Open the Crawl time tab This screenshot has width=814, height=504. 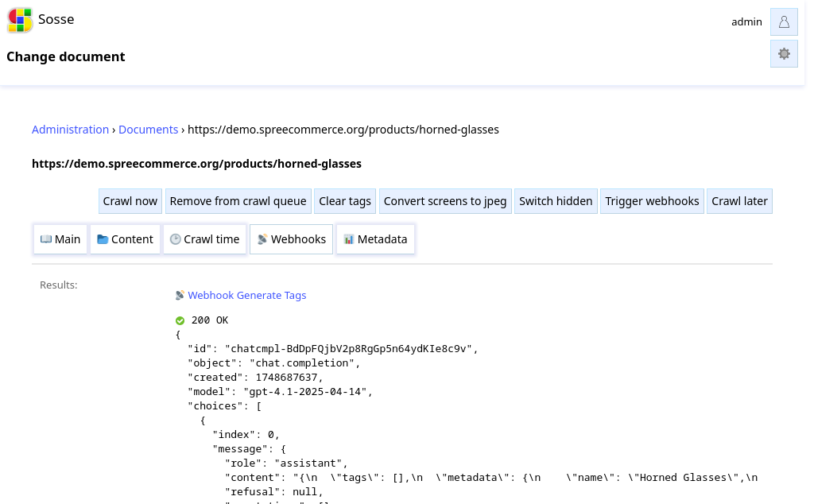point(204,239)
